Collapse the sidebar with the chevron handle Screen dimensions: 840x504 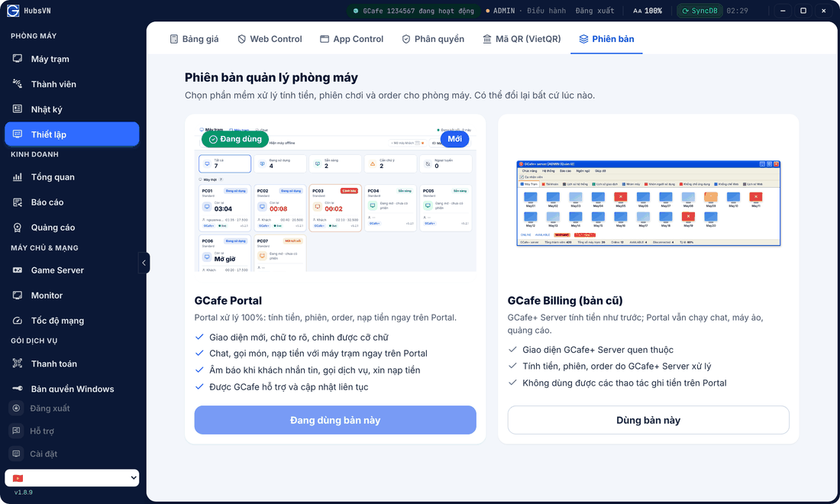click(x=144, y=263)
